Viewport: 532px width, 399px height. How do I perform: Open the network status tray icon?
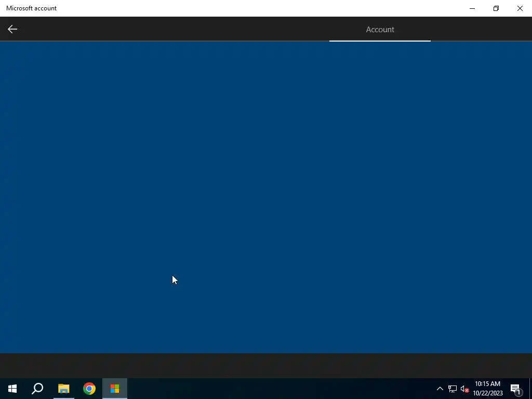click(453, 389)
